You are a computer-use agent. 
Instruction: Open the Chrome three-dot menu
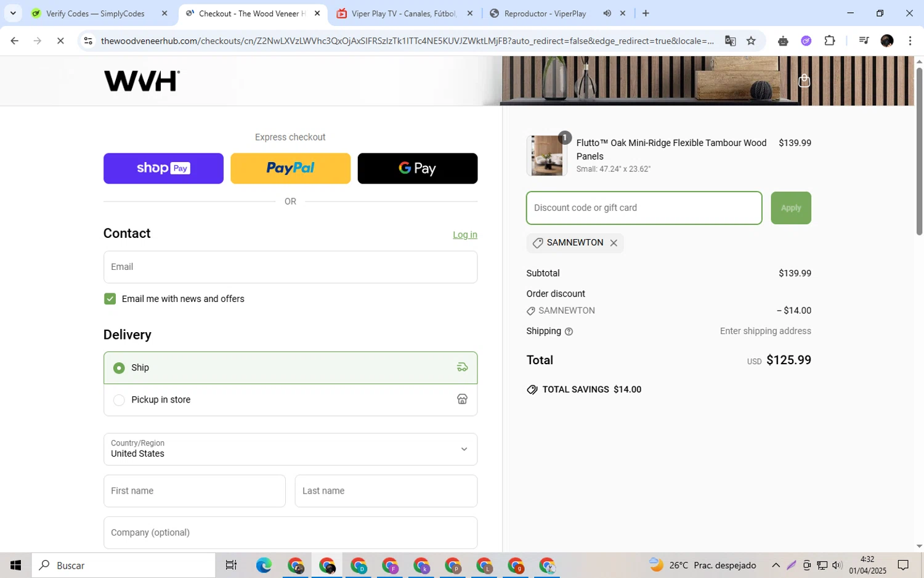(x=910, y=41)
